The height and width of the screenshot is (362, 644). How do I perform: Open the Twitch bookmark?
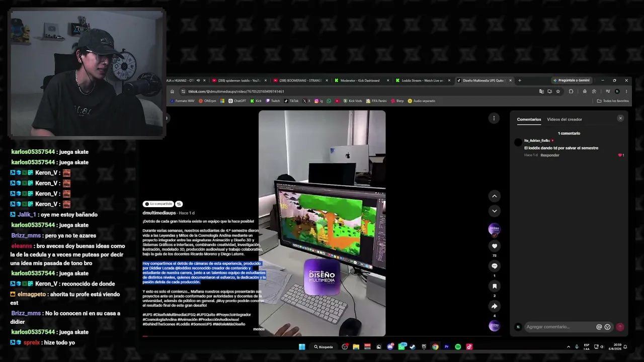(x=273, y=101)
